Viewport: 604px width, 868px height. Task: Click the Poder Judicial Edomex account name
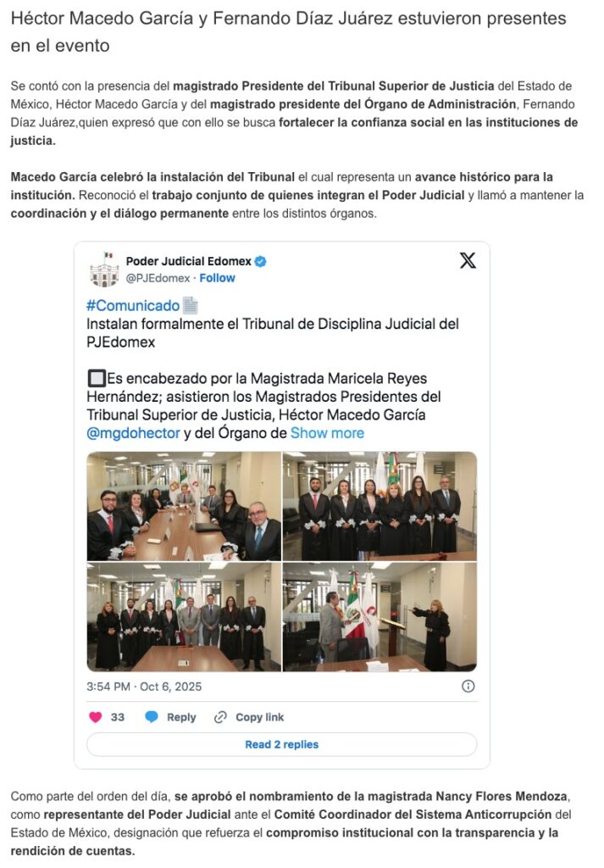(189, 261)
